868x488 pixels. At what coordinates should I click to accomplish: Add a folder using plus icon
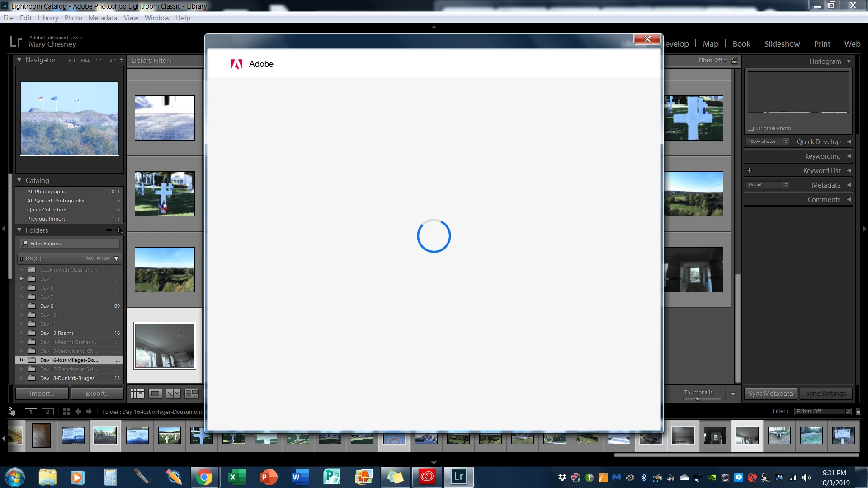(119, 230)
